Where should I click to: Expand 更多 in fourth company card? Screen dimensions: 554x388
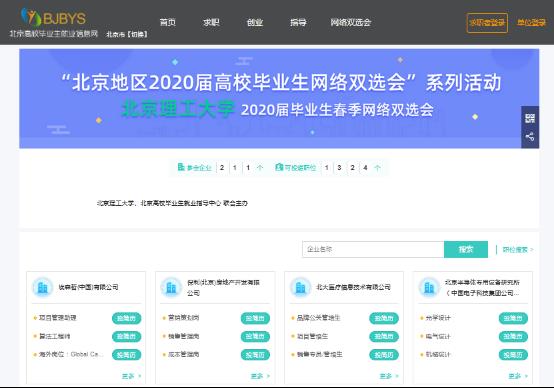518,376
